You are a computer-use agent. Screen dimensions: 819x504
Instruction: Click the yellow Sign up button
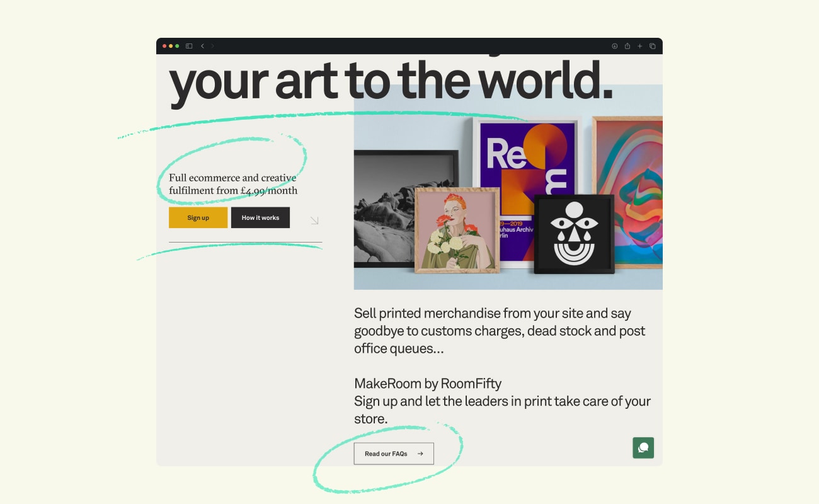(198, 217)
